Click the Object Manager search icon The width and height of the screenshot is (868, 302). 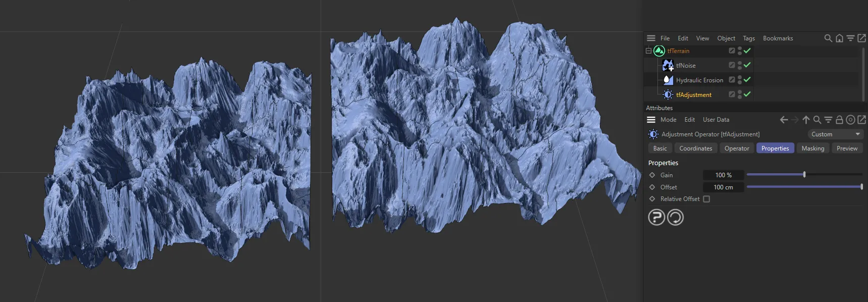[828, 38]
